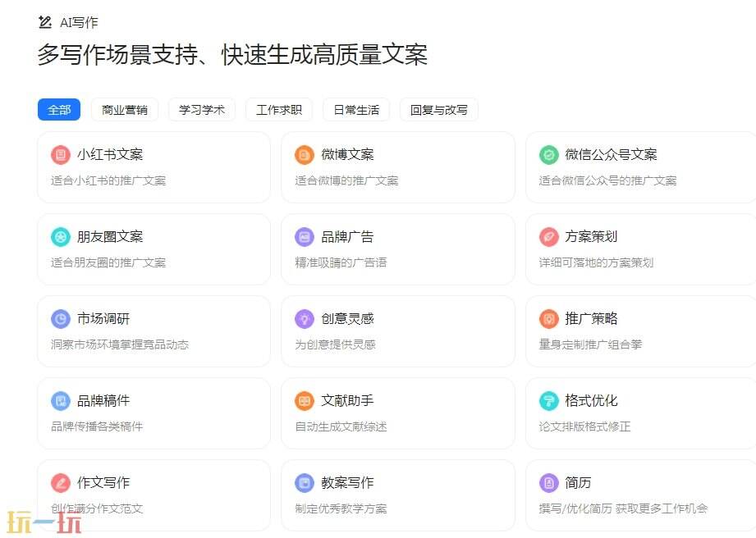Switch to the 商业营销 filter tab

(124, 109)
